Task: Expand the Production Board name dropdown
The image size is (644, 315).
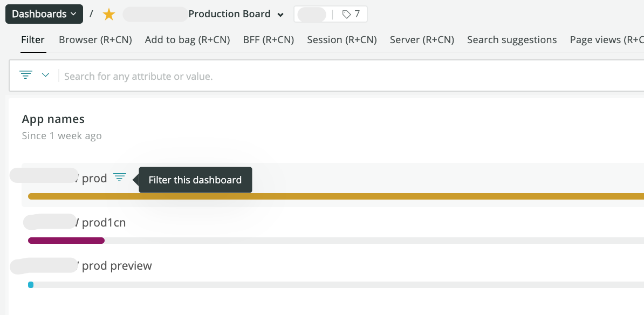Action: point(280,15)
